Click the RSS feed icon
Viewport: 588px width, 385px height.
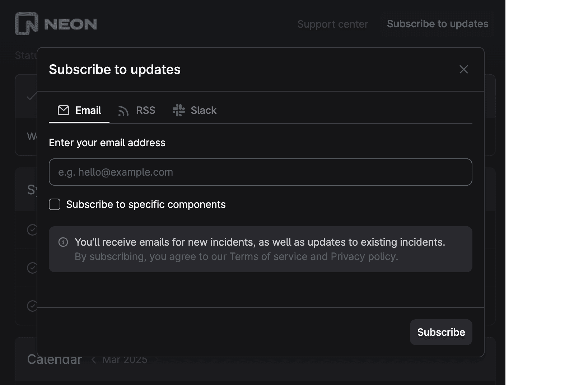(123, 111)
